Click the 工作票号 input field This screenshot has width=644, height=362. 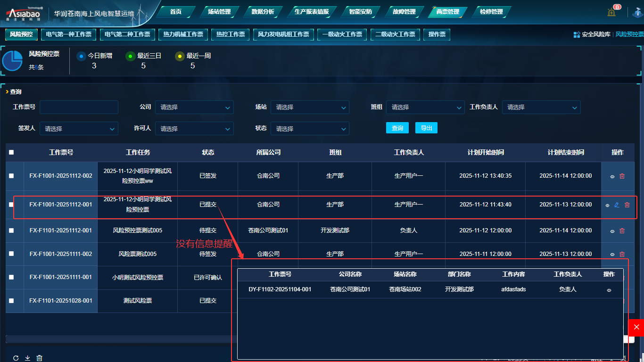[79, 107]
